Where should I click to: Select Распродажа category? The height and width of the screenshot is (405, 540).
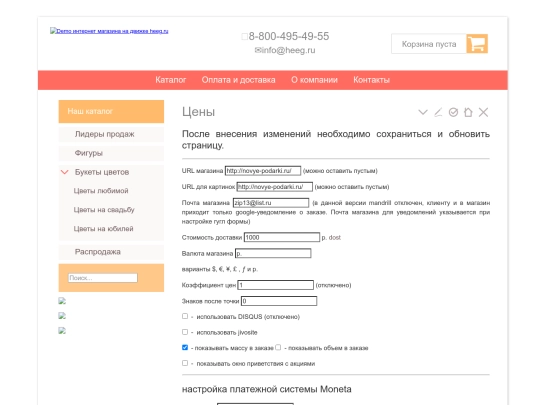pyautogui.click(x=111, y=252)
